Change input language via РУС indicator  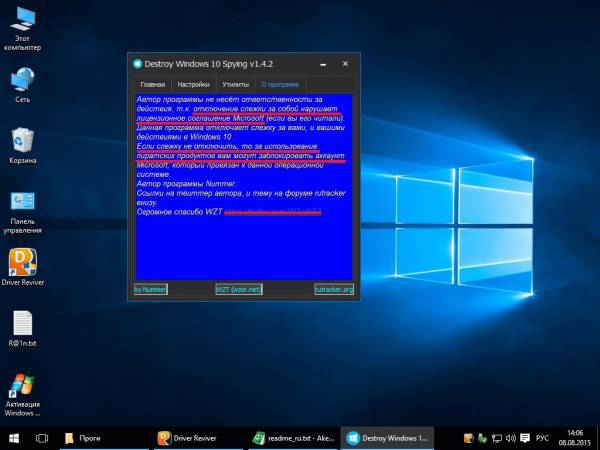pos(542,438)
